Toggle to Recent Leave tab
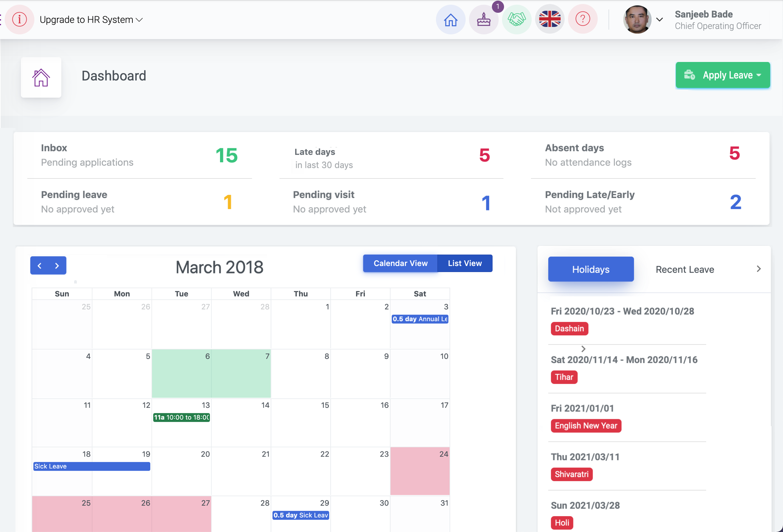The height and width of the screenshot is (532, 783). [x=685, y=269]
